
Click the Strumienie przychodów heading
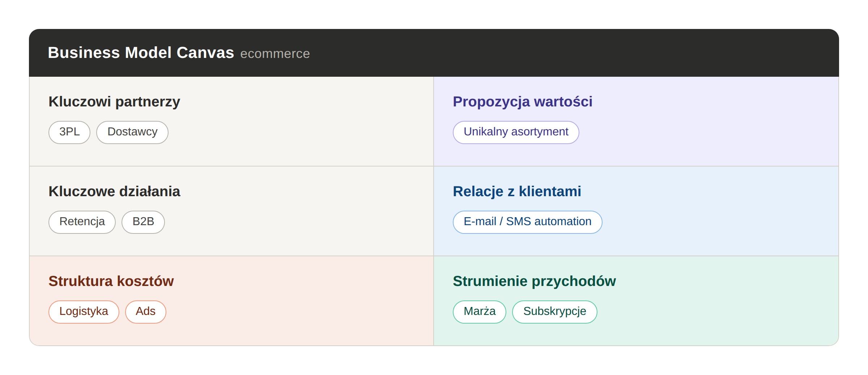[534, 281]
